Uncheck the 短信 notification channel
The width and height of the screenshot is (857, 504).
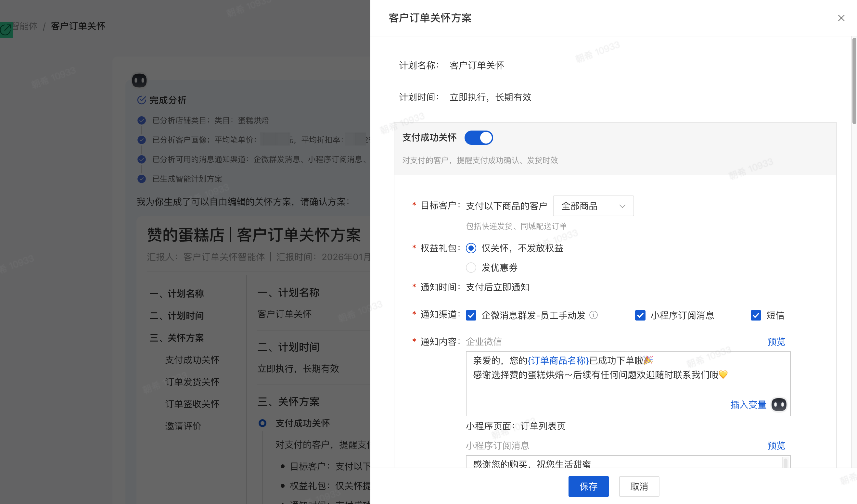point(756,315)
